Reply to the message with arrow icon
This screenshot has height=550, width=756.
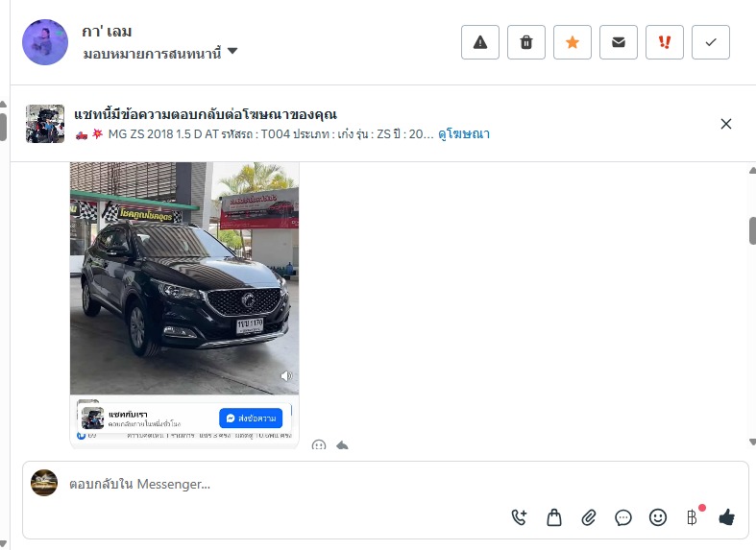[342, 445]
